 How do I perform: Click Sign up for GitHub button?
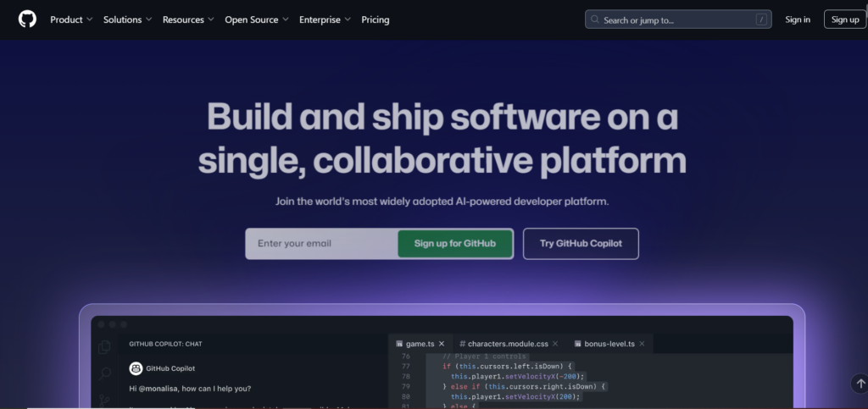455,244
